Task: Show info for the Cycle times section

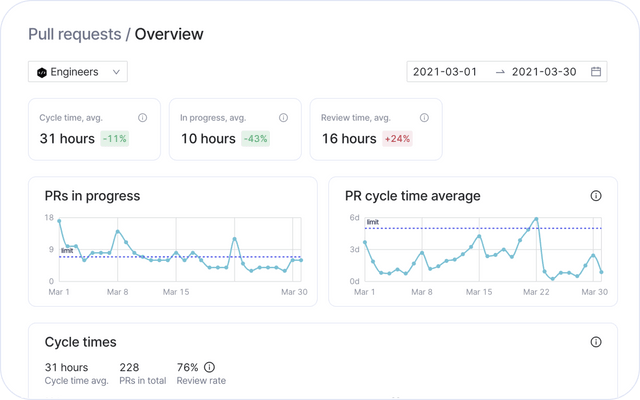Action: (x=596, y=342)
